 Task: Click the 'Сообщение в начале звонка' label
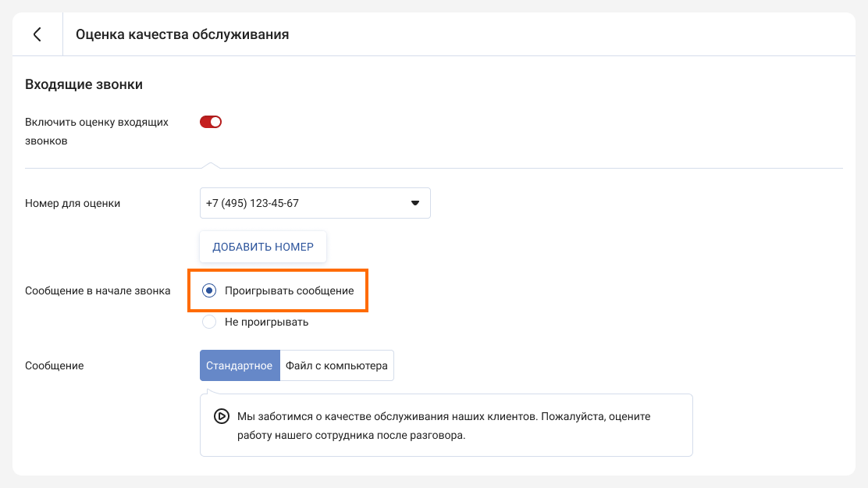(98, 290)
